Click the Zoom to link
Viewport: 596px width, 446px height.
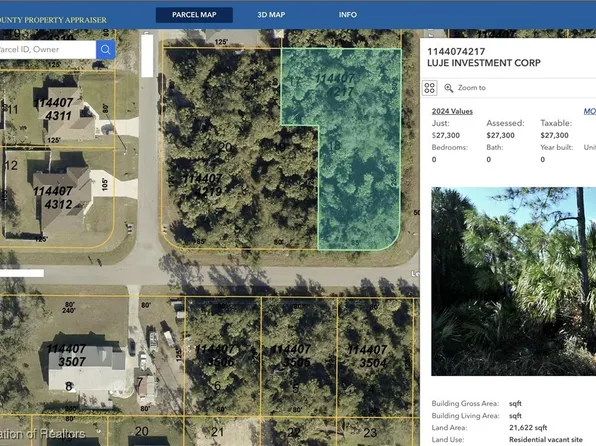pyautogui.click(x=471, y=88)
